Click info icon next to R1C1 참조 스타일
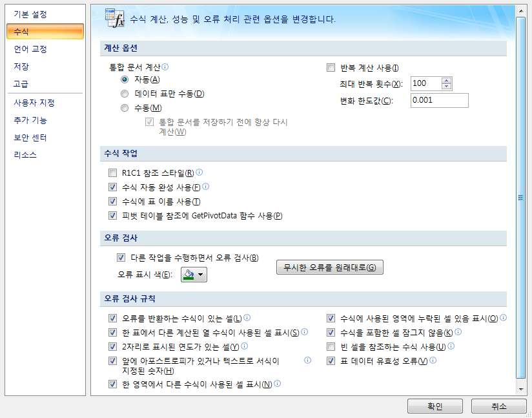 (x=199, y=172)
